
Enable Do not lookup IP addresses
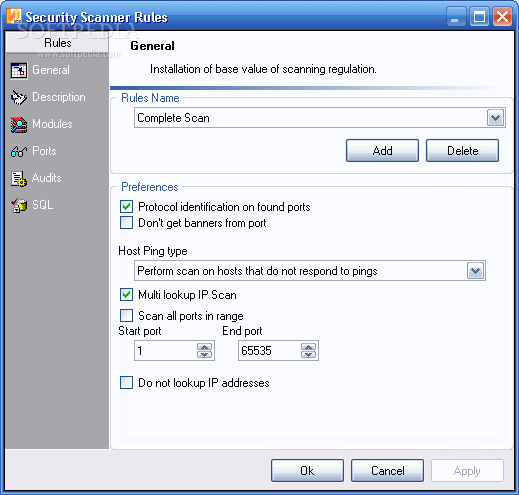pyautogui.click(x=126, y=383)
